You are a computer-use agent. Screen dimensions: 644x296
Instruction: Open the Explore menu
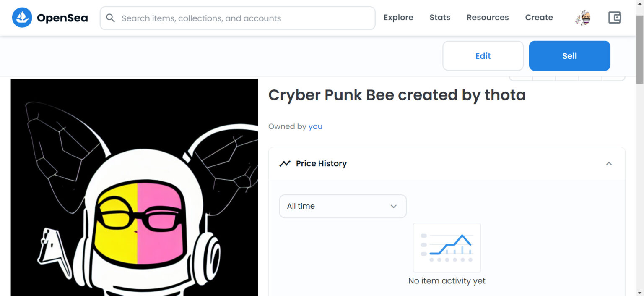tap(398, 18)
